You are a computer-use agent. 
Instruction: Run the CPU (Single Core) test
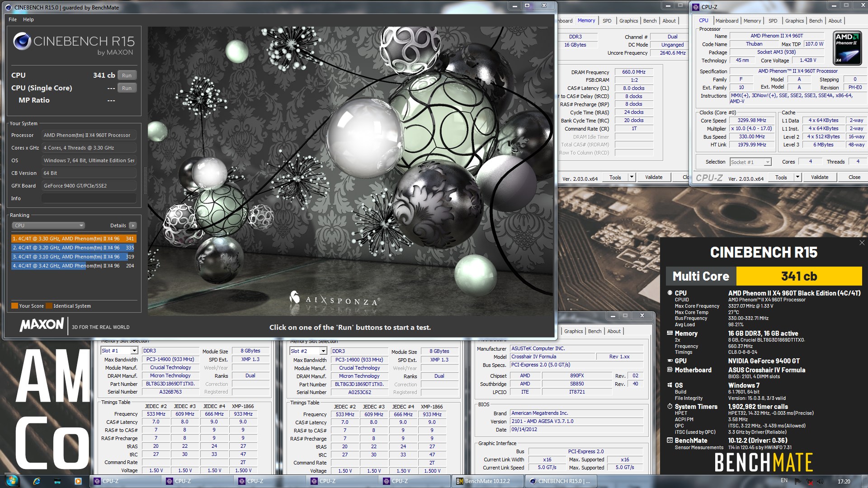pos(127,88)
